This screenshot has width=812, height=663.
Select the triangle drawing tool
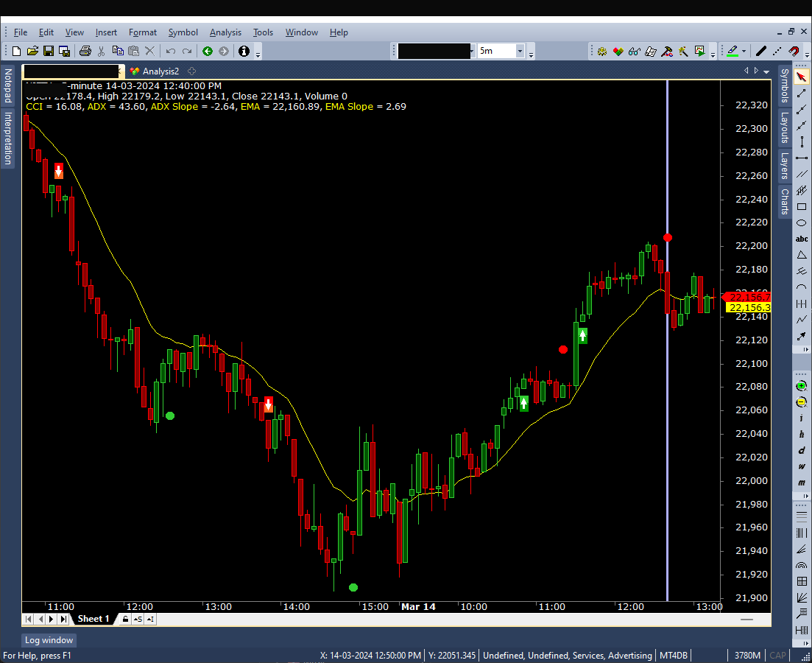click(x=801, y=255)
